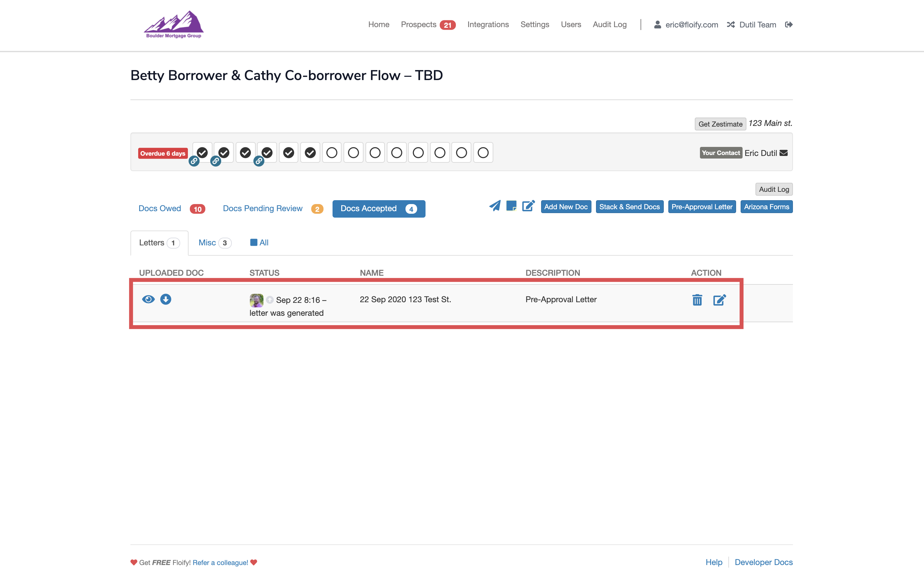Email Eric Dutil via envelope icon
This screenshot has height=576, width=924.
784,153
